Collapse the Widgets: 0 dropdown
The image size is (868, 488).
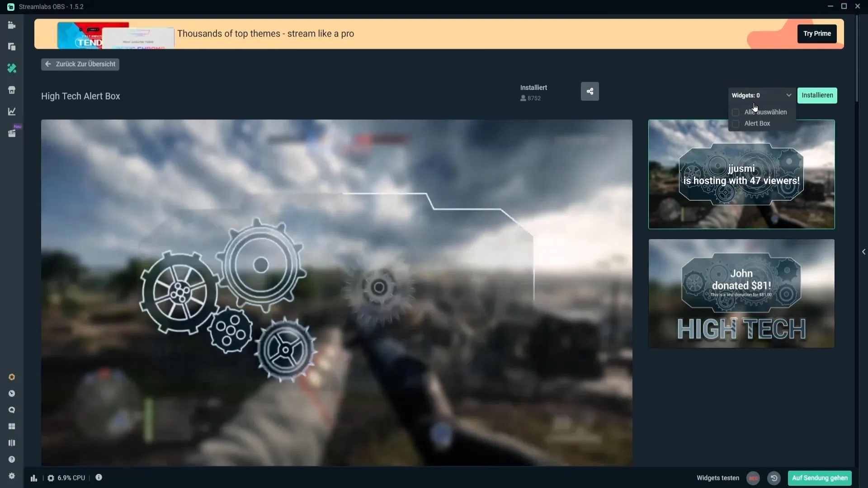click(x=762, y=95)
